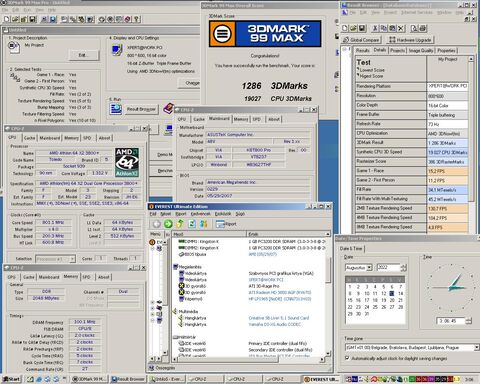The width and height of the screenshot is (480, 384).
Task: Click the ATI Radeon HD 3000 AGP link
Action: click(x=280, y=292)
